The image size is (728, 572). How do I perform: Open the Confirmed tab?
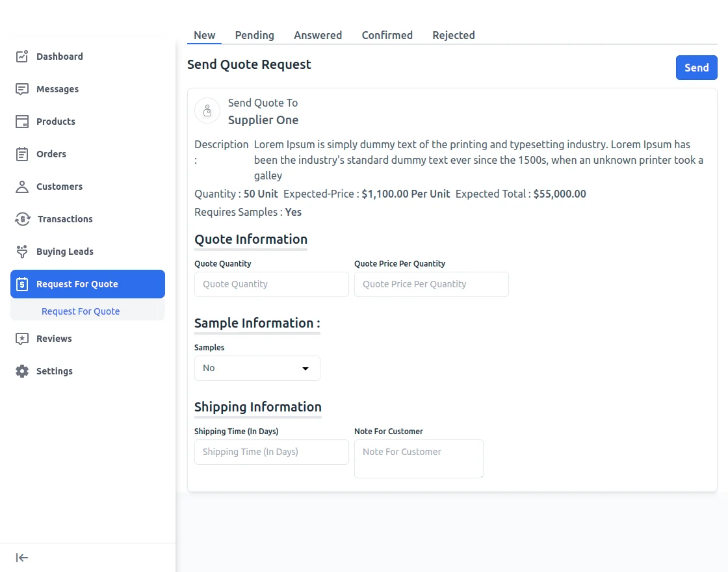tap(387, 35)
